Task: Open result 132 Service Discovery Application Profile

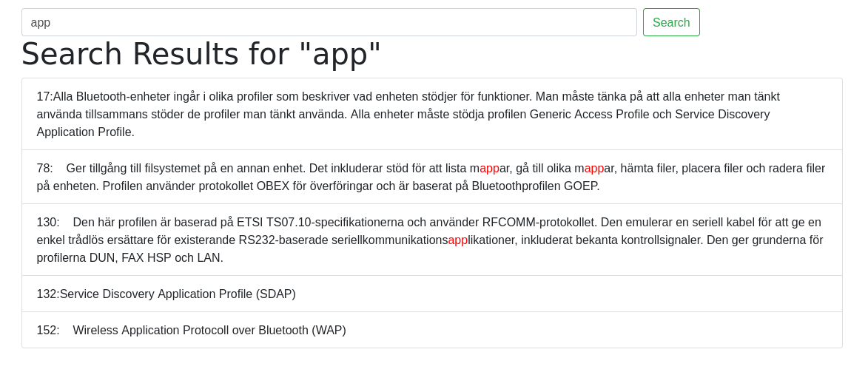Action: coord(178,294)
